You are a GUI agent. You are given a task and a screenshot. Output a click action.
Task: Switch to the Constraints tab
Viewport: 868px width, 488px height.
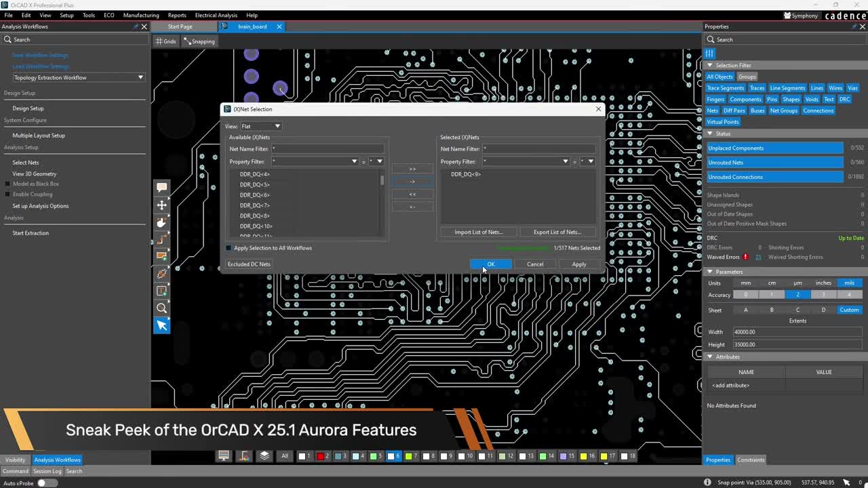pos(751,460)
